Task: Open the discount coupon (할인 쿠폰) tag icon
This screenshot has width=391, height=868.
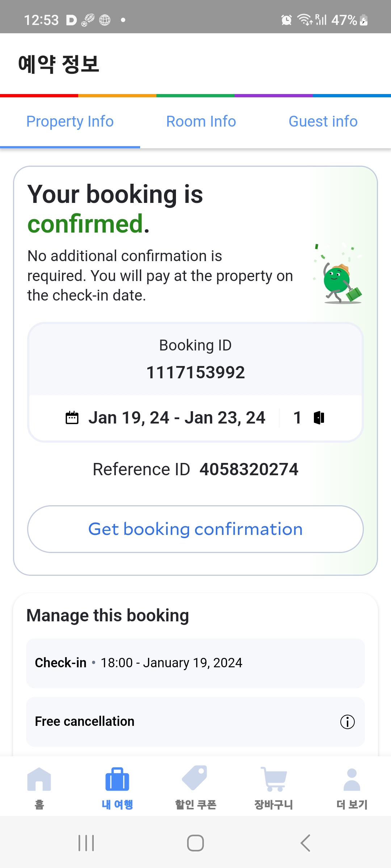Action: pos(195,778)
